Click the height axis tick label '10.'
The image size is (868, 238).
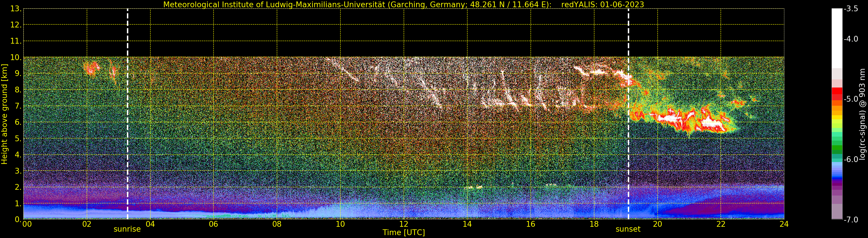tap(16, 57)
